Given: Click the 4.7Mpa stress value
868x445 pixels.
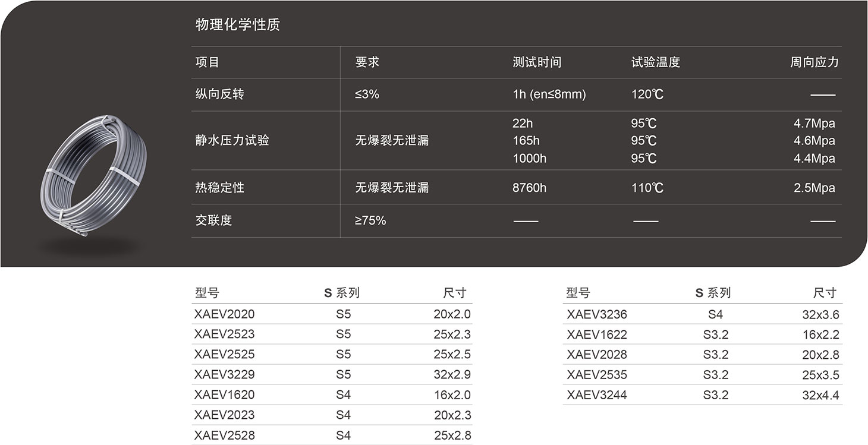Looking at the screenshot, I should coord(814,124).
